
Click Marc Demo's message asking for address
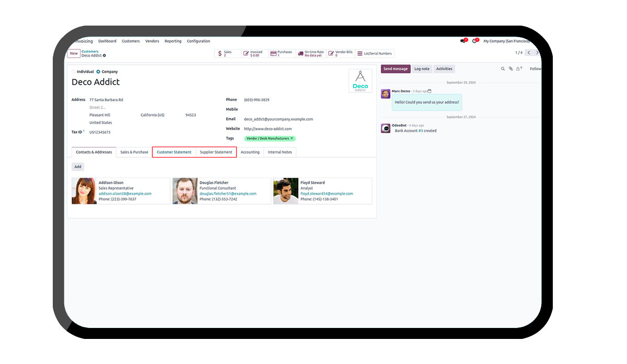427,102
